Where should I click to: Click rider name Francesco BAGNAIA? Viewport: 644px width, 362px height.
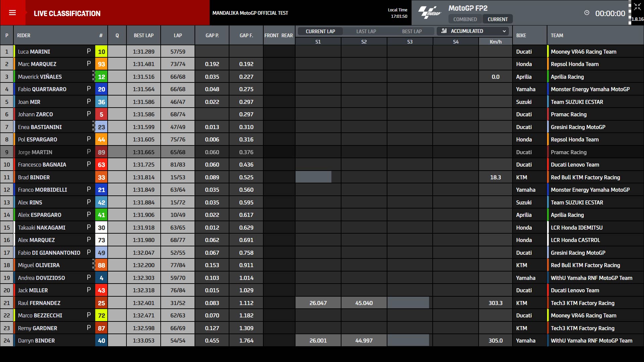(x=42, y=165)
